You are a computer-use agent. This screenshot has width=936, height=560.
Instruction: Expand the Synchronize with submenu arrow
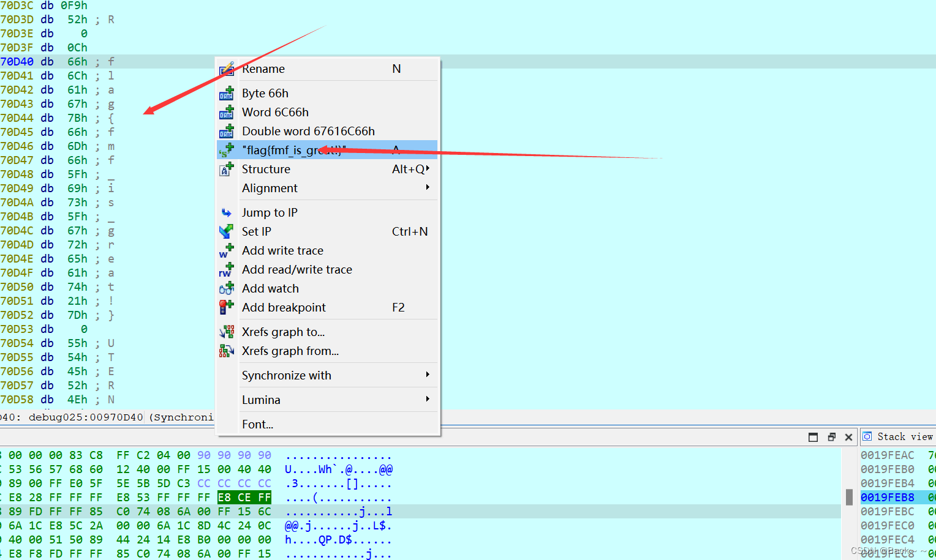point(428,375)
